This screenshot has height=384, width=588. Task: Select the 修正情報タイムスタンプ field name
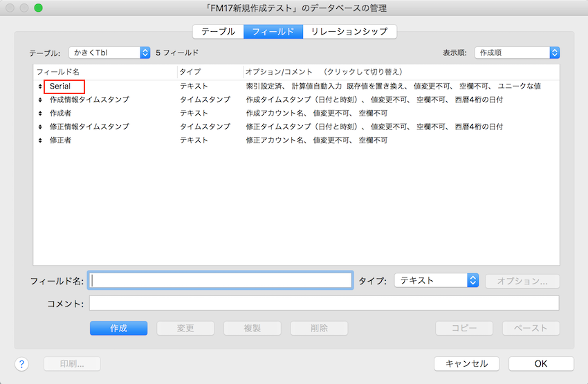[89, 127]
